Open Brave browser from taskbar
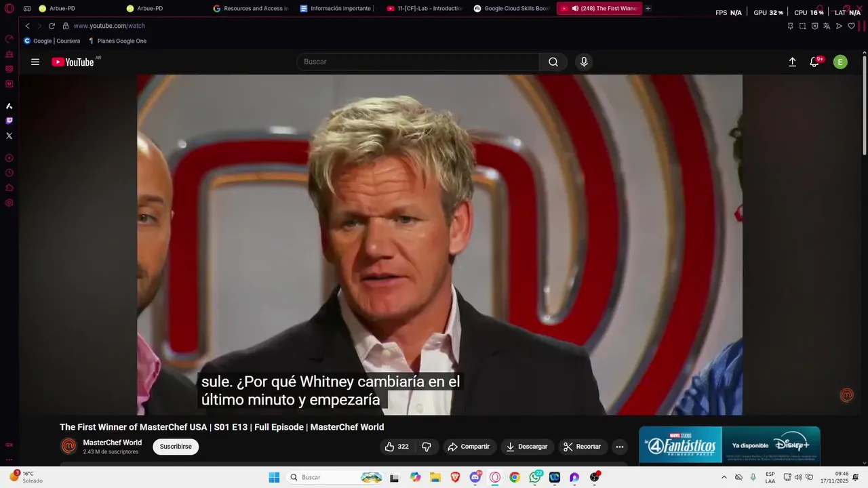 [x=455, y=477]
